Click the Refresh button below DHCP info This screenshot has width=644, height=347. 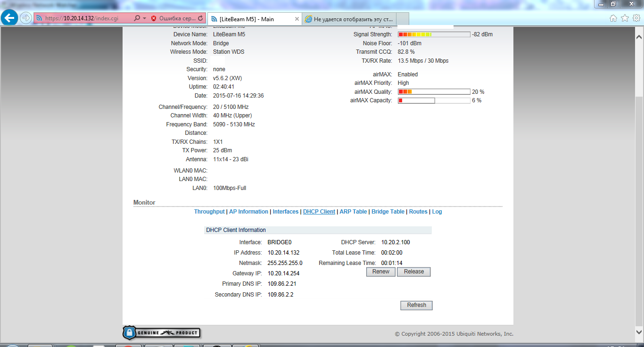click(416, 305)
